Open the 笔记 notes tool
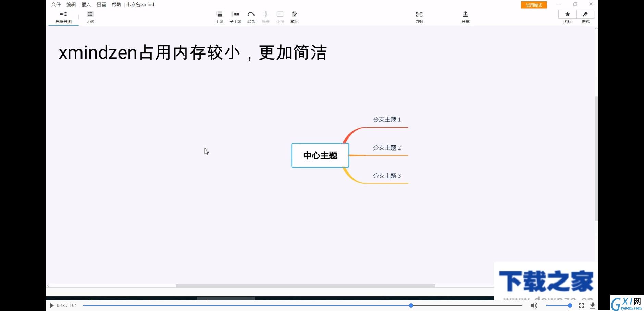This screenshot has height=311, width=644. [294, 17]
